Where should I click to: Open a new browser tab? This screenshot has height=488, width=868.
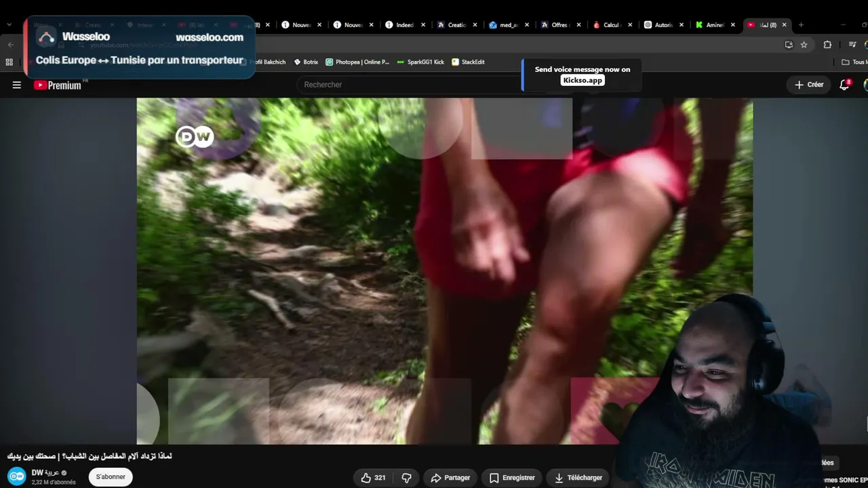(801, 25)
